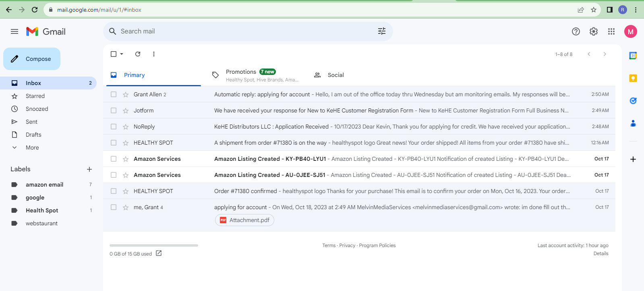This screenshot has width=644, height=291.
Task: Open Contacts side panel icon
Action: click(633, 123)
